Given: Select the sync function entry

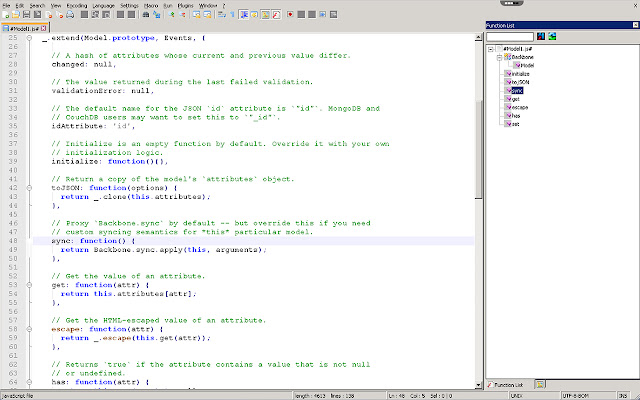Looking at the screenshot, I should [517, 91].
